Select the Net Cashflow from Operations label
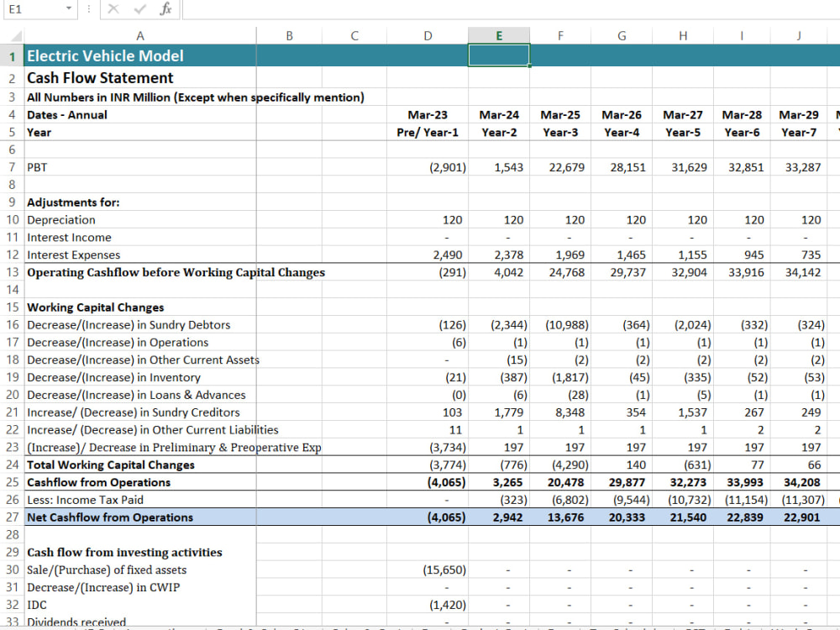This screenshot has width=840, height=630. coord(110,517)
